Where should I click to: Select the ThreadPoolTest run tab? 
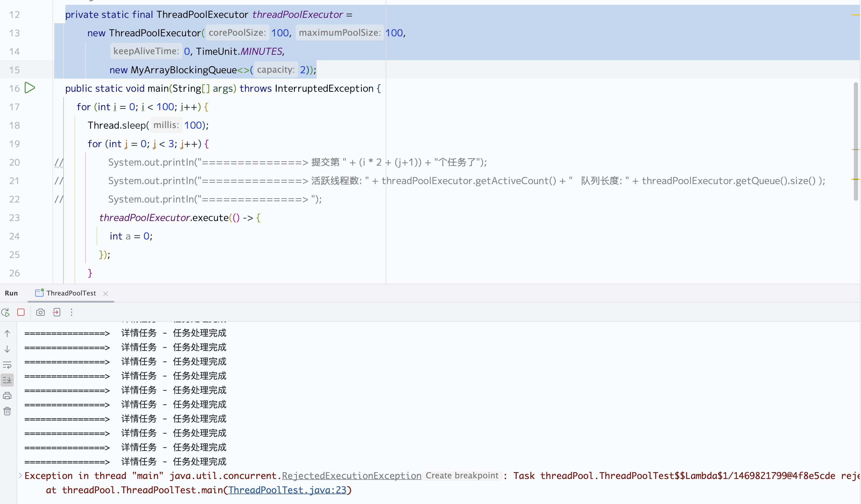71,293
